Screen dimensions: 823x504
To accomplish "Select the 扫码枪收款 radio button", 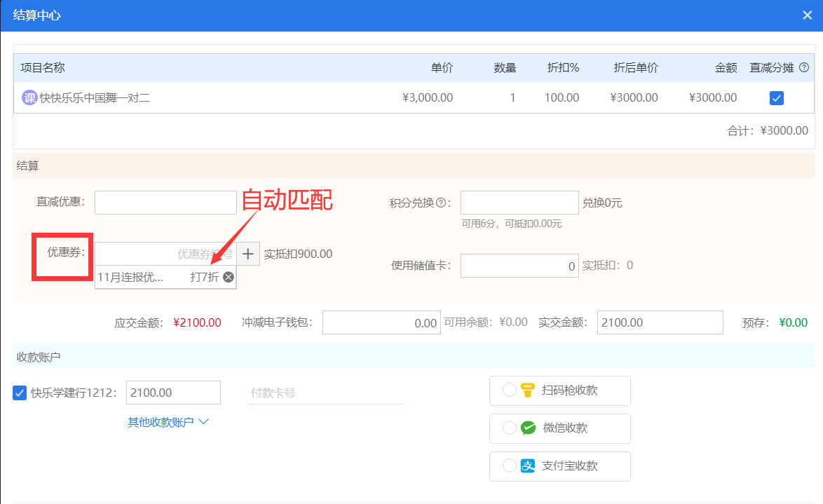I will [509, 390].
